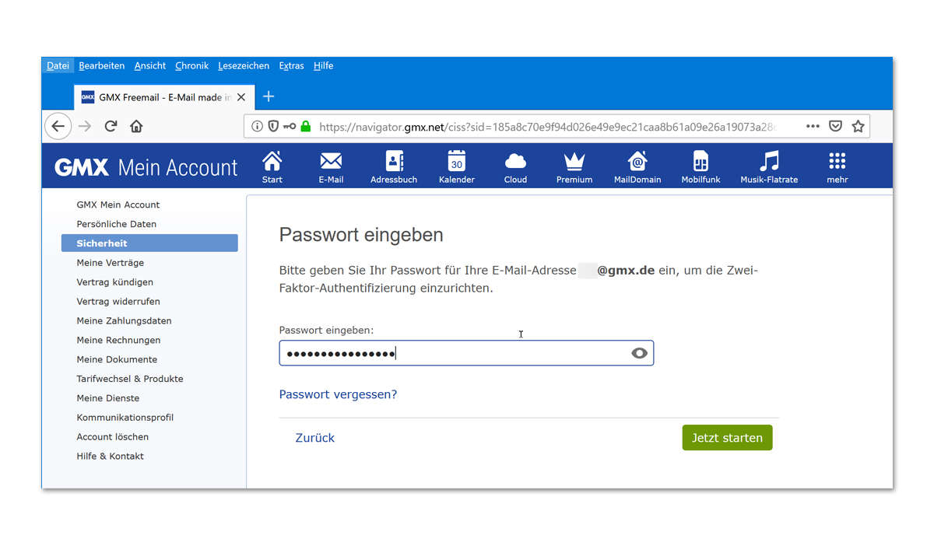Click the saved login key icon
934x560 pixels.
290,126
